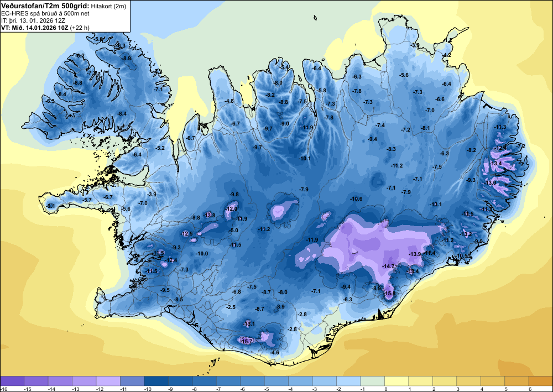Screen dimensions: 553x392
Task: Click the -3.9 temperature label
Action: (152, 195)
